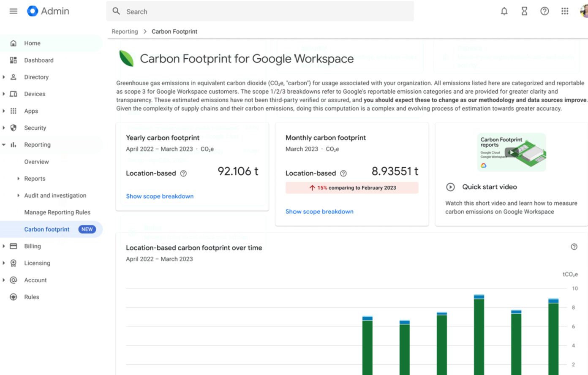This screenshot has width=588, height=375.
Task: Expand the Account section
Action: 4,280
